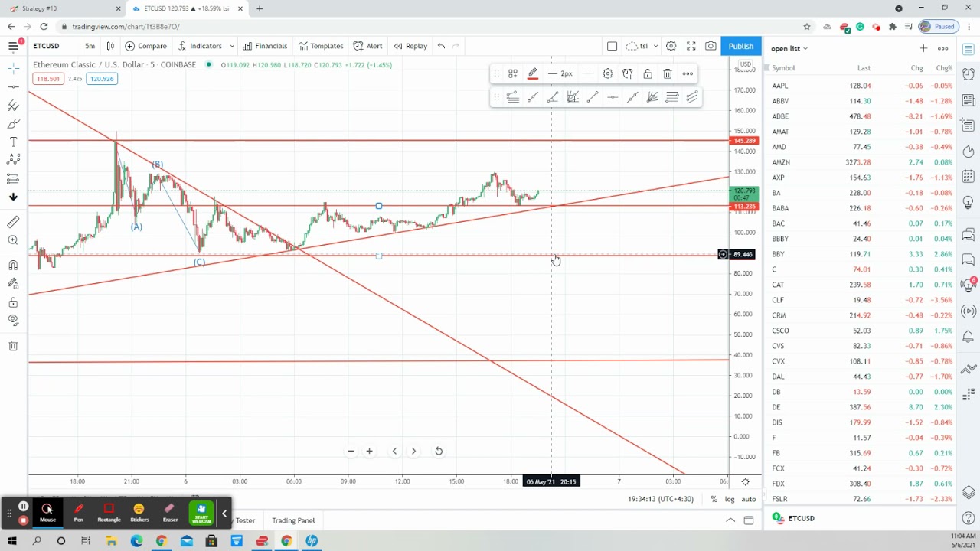Start bar Replay mode

click(410, 46)
